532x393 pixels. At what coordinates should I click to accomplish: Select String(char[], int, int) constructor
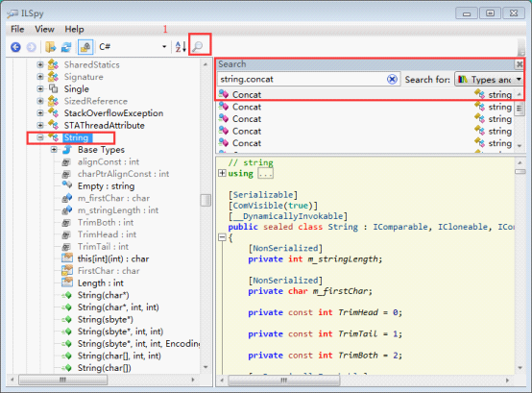pyautogui.click(x=119, y=356)
